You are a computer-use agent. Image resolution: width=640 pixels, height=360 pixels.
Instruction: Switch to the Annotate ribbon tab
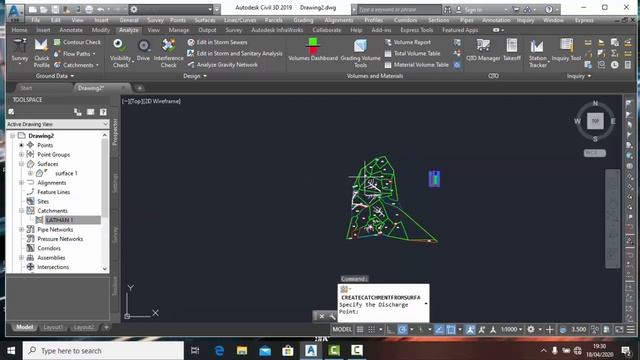[x=71, y=30]
